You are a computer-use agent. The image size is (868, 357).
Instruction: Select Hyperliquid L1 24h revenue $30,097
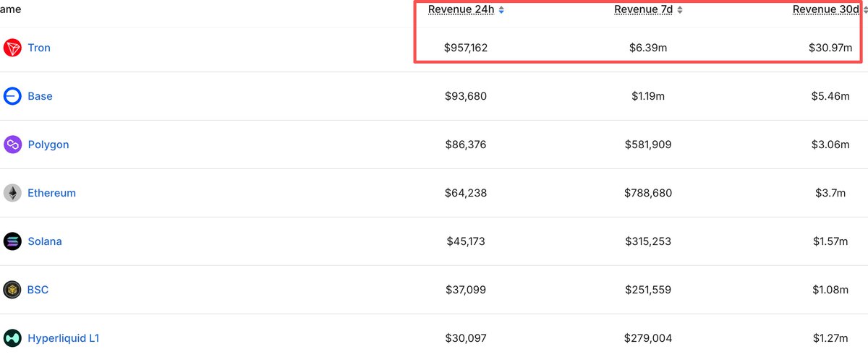[x=466, y=338]
